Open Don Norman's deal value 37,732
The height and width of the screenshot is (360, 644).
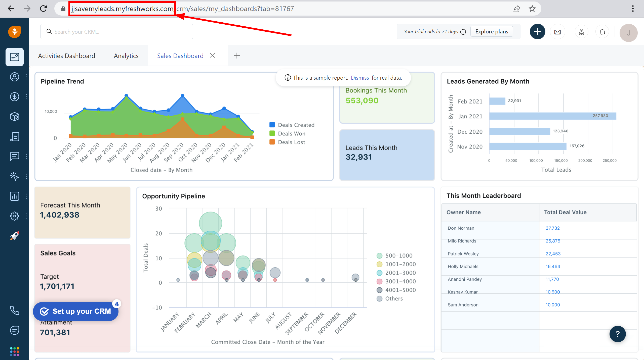pyautogui.click(x=552, y=228)
